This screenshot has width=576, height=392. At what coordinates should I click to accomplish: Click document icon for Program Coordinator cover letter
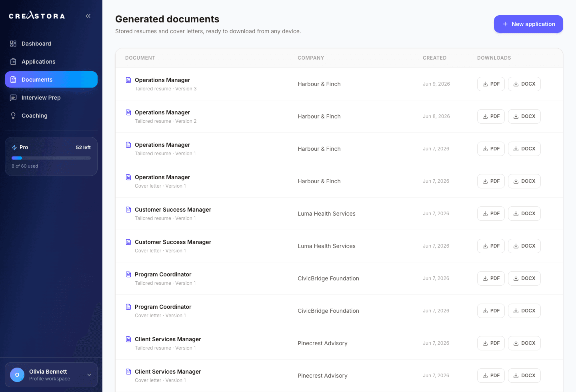pos(128,307)
